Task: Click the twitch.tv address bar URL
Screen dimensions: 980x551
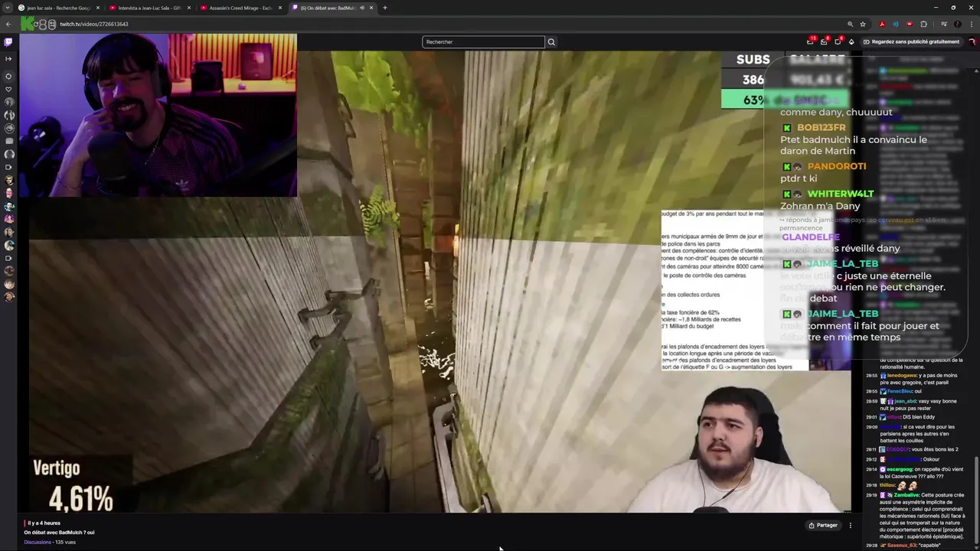Action: [x=94, y=24]
